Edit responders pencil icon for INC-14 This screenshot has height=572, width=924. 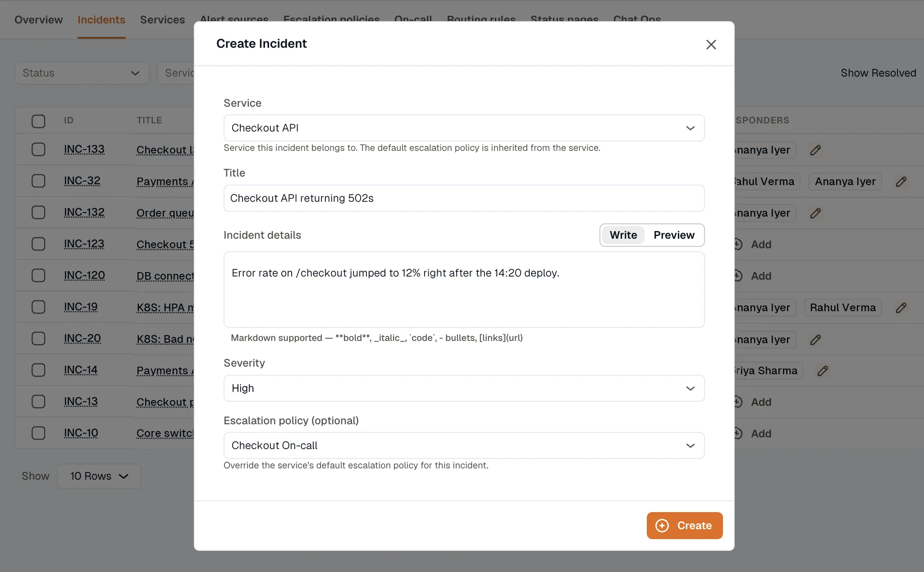point(823,371)
